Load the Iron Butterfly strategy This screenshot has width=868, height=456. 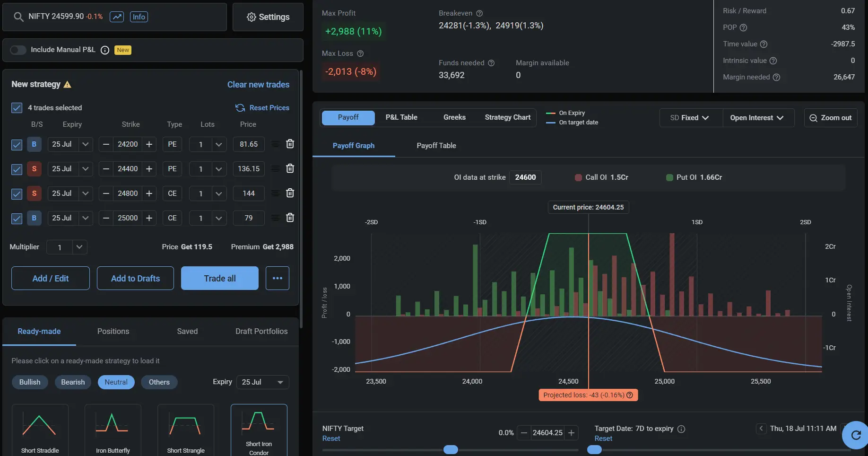coord(113,430)
